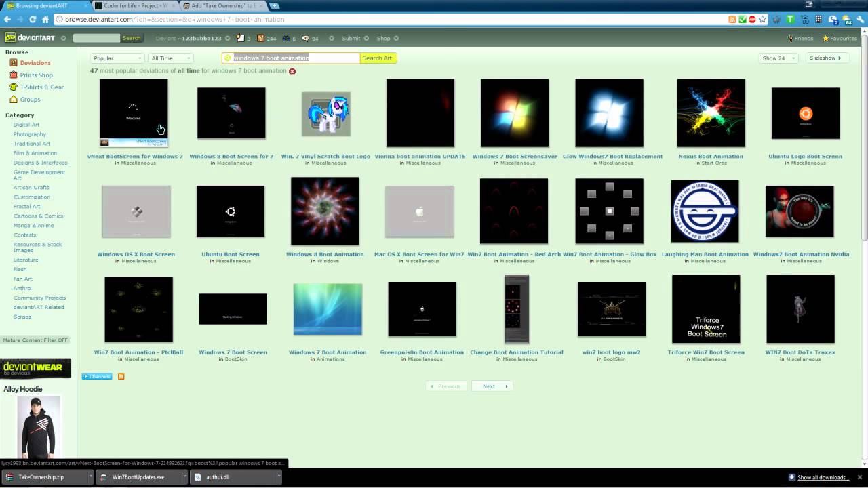Open the All Time range dropdown
This screenshot has height=488, width=868.
[170, 58]
